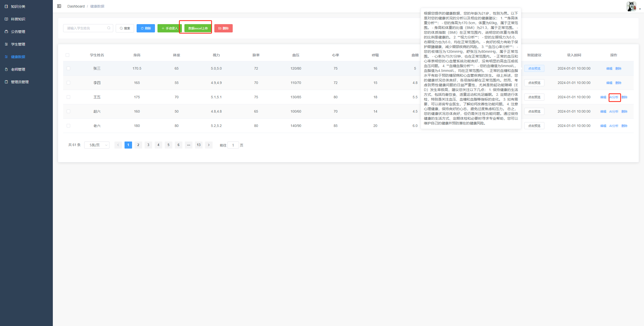Click the 科普知识 book icon
Image resolution: width=644 pixels, height=326 pixels.
click(x=6, y=19)
